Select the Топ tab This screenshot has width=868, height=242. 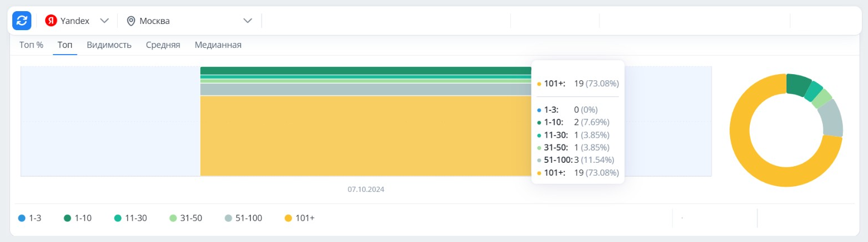(x=65, y=45)
